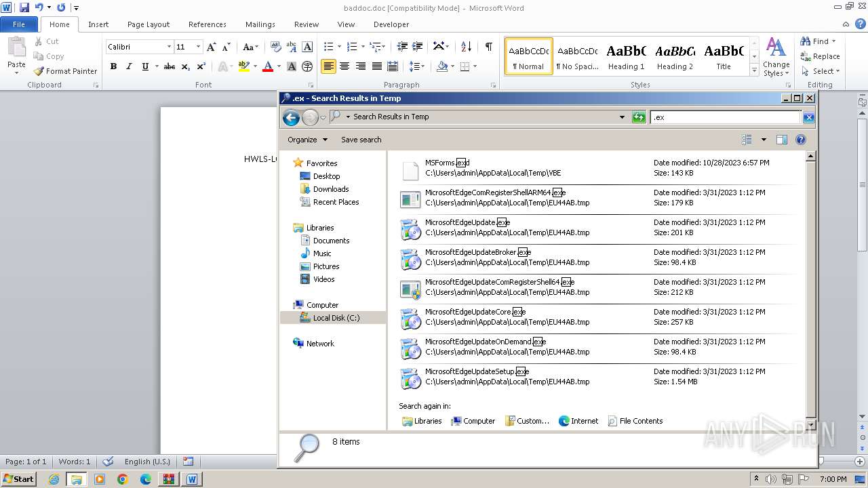Screen dimensions: 868x488
Task: Apply the Heading 1 style
Action: click(626, 56)
